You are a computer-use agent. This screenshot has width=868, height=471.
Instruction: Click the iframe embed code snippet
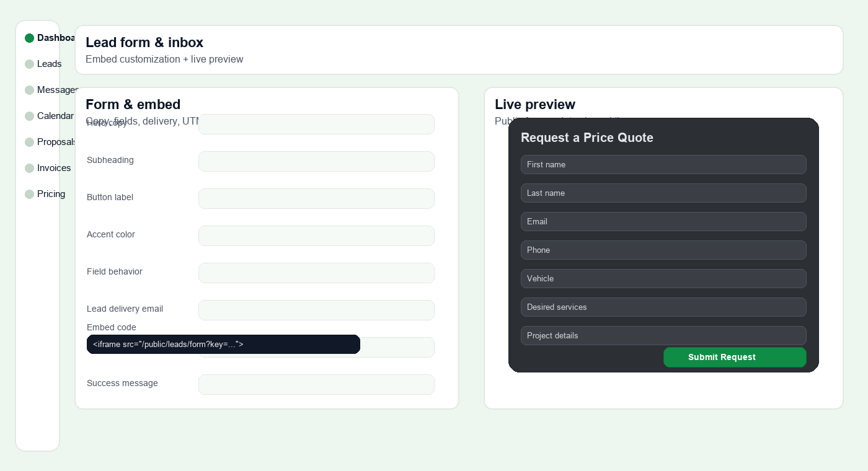coord(223,344)
